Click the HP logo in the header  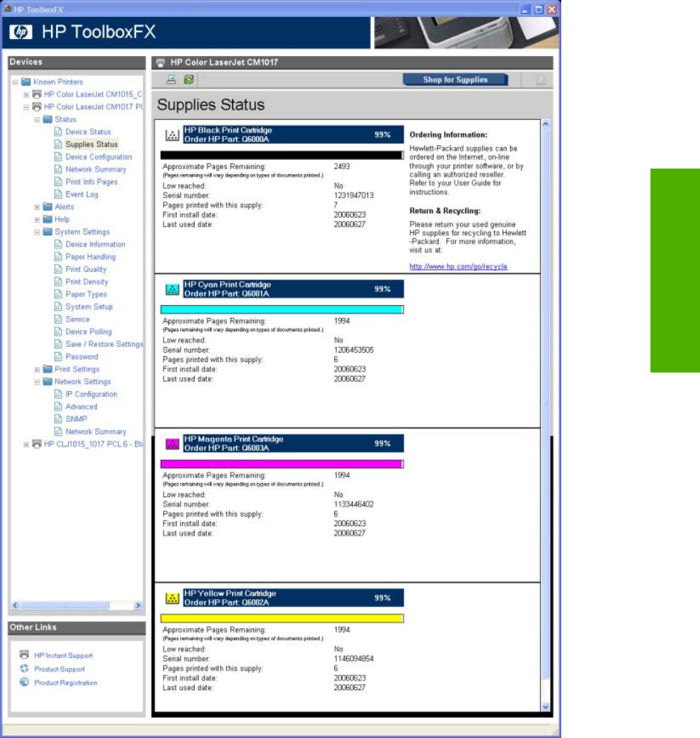coord(21,32)
